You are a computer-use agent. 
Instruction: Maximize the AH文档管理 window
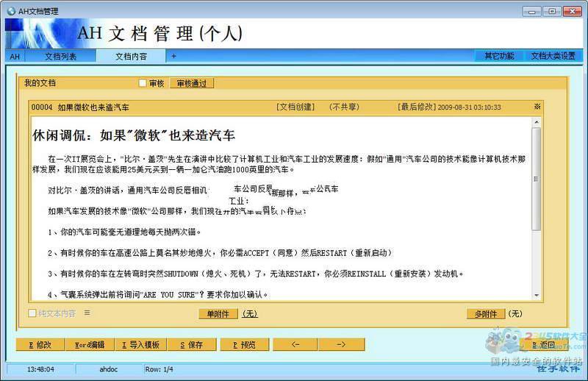[x=552, y=11]
